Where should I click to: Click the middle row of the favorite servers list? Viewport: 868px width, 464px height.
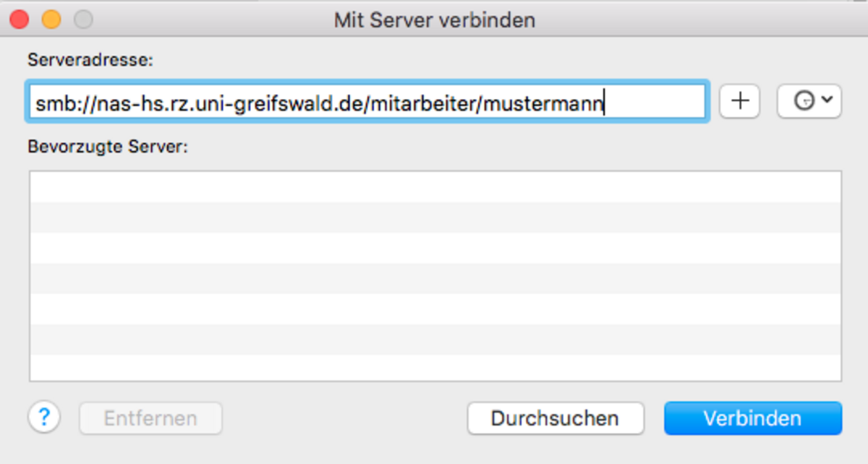pyautogui.click(x=435, y=277)
